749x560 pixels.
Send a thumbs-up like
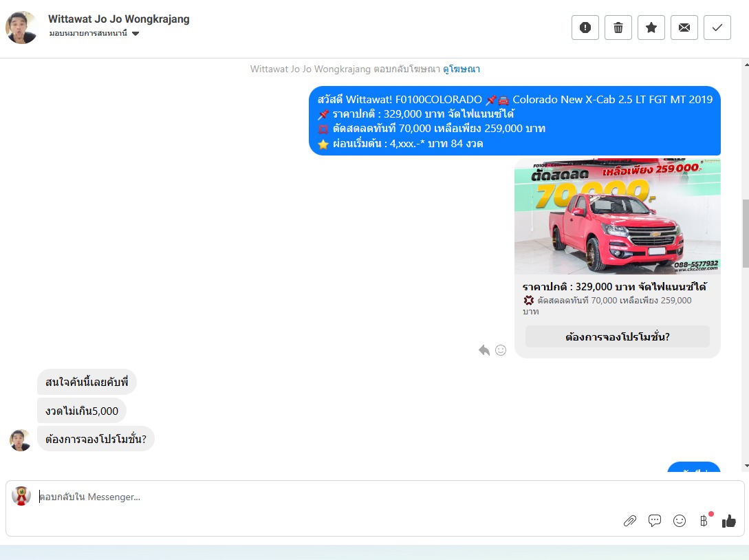click(729, 521)
